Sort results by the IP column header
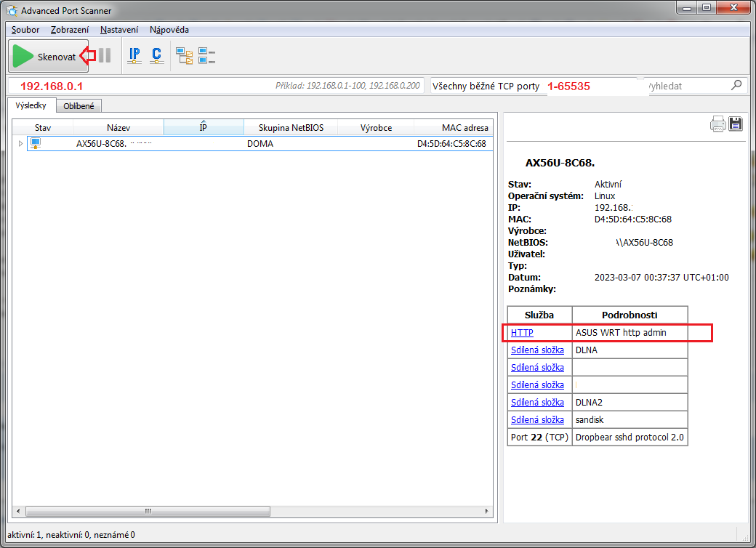The height and width of the screenshot is (548, 756). (x=204, y=128)
